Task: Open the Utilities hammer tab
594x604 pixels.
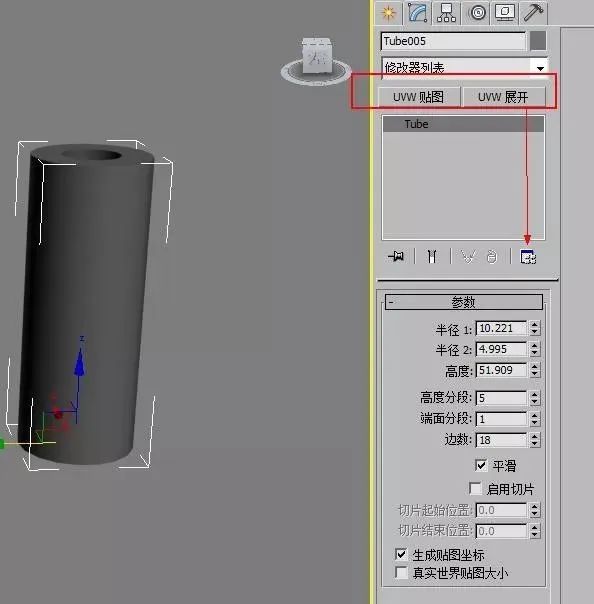Action: pos(534,13)
